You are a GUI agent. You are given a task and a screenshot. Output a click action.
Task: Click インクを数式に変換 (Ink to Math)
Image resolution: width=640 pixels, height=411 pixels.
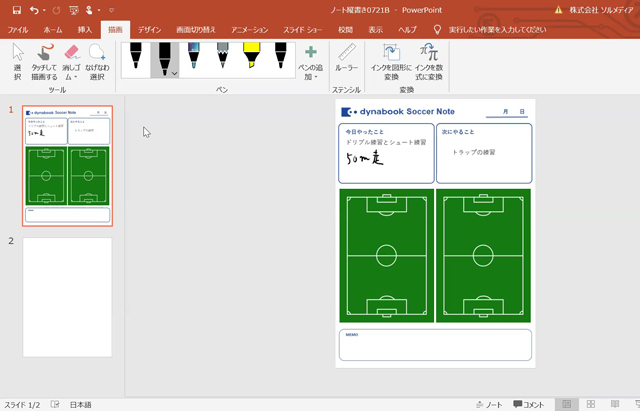click(429, 60)
